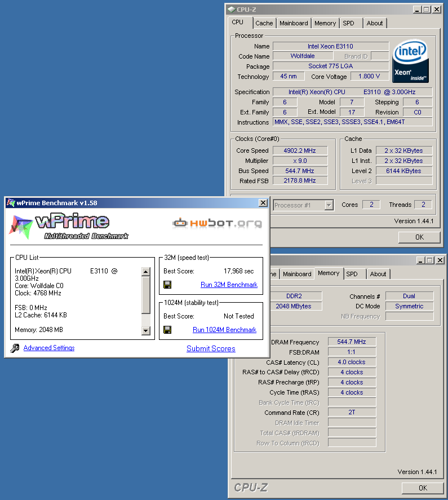Click the Rated FSB value 2178.8 MHz
Image resolution: width=448 pixels, height=500 pixels.
[x=300, y=180]
